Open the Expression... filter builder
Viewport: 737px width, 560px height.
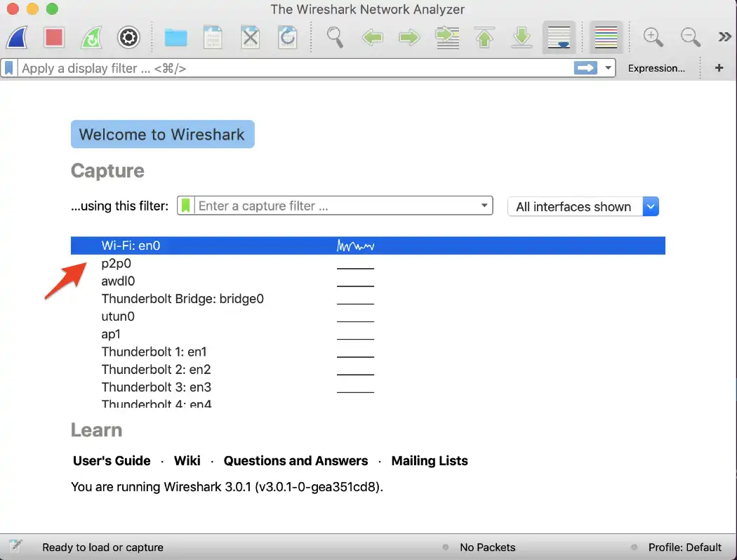coord(656,68)
